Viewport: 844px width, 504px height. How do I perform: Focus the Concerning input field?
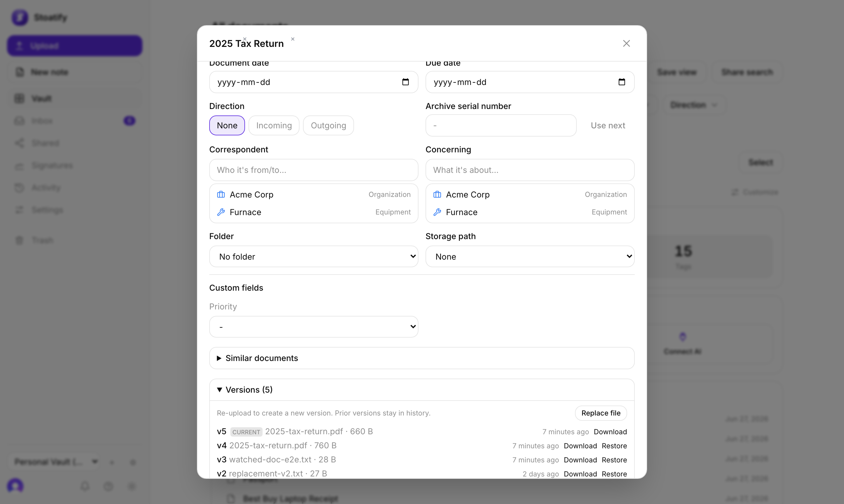click(x=530, y=170)
